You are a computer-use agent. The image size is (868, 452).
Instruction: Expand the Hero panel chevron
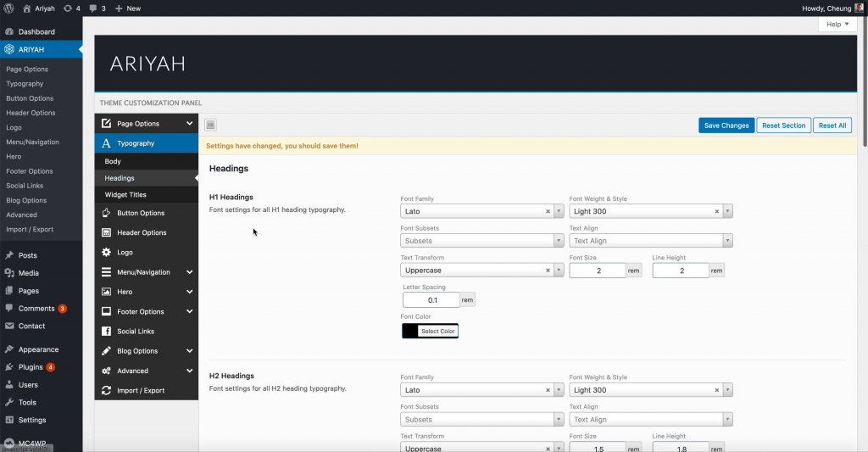pyautogui.click(x=189, y=292)
